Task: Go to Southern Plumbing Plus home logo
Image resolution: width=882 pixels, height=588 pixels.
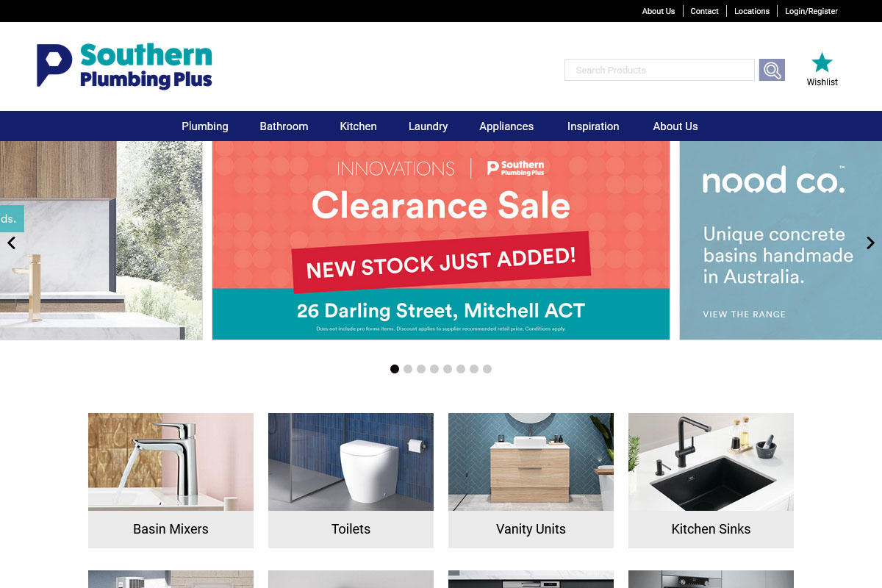Action: [124, 66]
